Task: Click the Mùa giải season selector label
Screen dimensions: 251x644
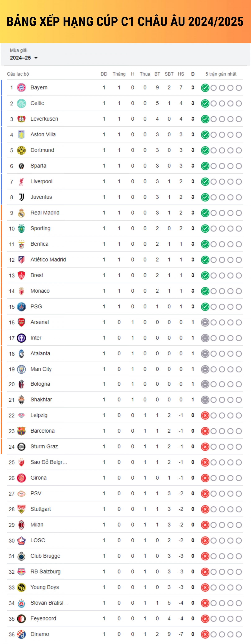Action: click(19, 50)
